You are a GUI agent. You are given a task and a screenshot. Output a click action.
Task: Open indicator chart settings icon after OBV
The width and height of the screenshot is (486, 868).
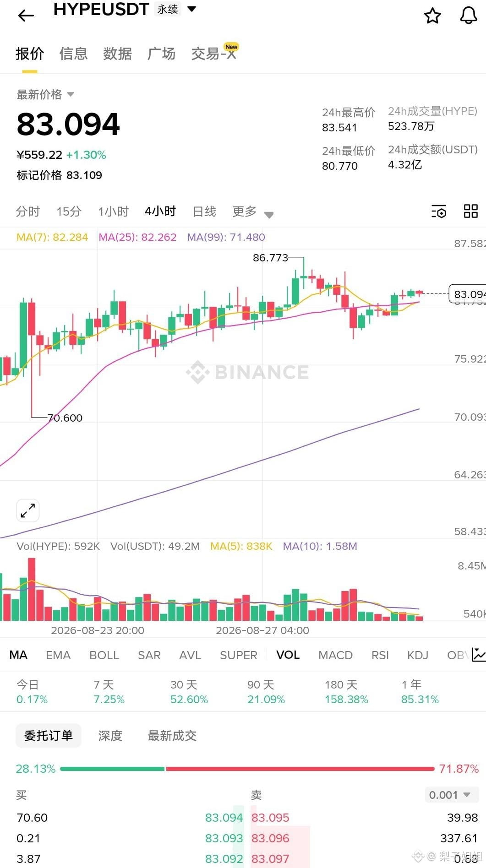pos(479,655)
